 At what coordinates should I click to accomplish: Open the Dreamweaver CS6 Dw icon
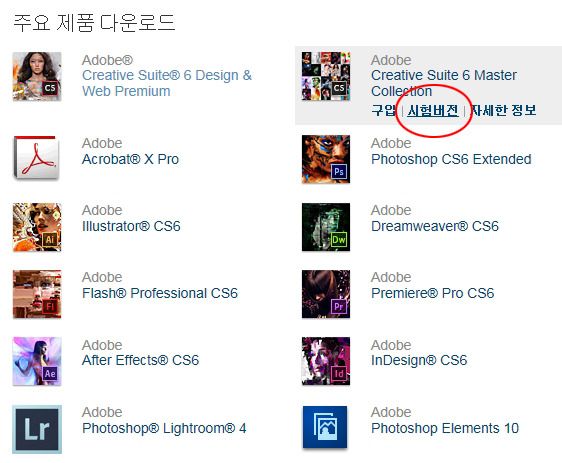click(x=326, y=227)
